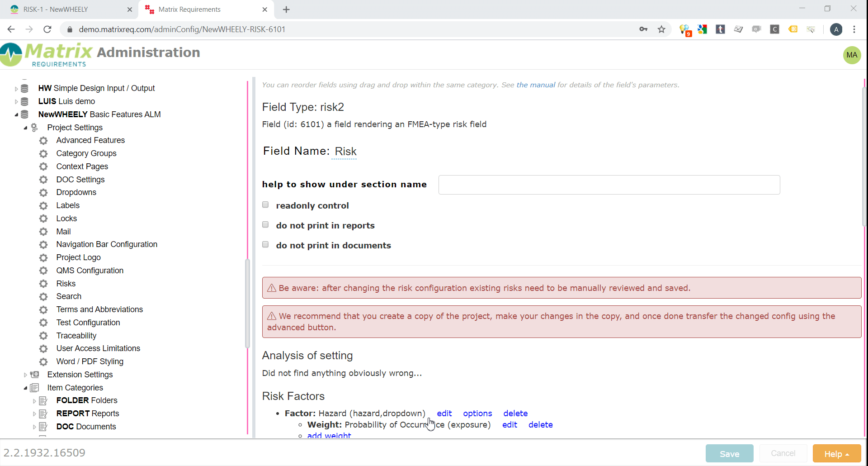This screenshot has height=466, width=868.
Task: Click the Cancel button
Action: 783,453
